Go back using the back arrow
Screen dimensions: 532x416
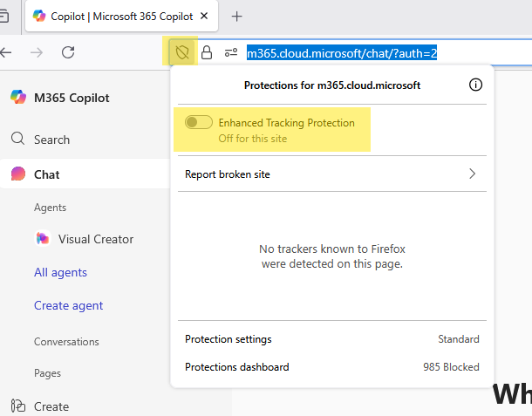(6, 52)
